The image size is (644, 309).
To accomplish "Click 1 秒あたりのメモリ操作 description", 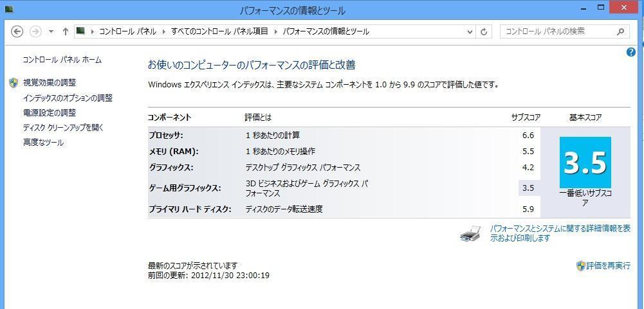I will [x=281, y=152].
